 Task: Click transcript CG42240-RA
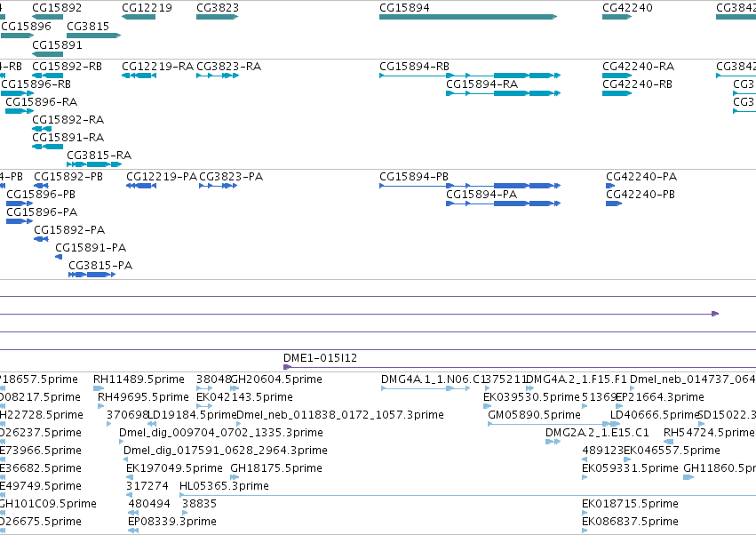click(639, 66)
